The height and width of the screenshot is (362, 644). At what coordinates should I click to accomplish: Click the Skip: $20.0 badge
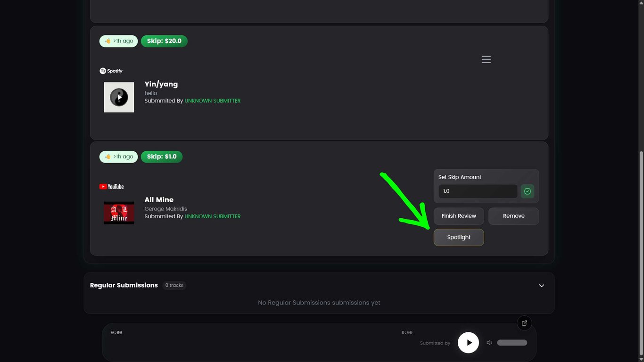[x=164, y=41]
